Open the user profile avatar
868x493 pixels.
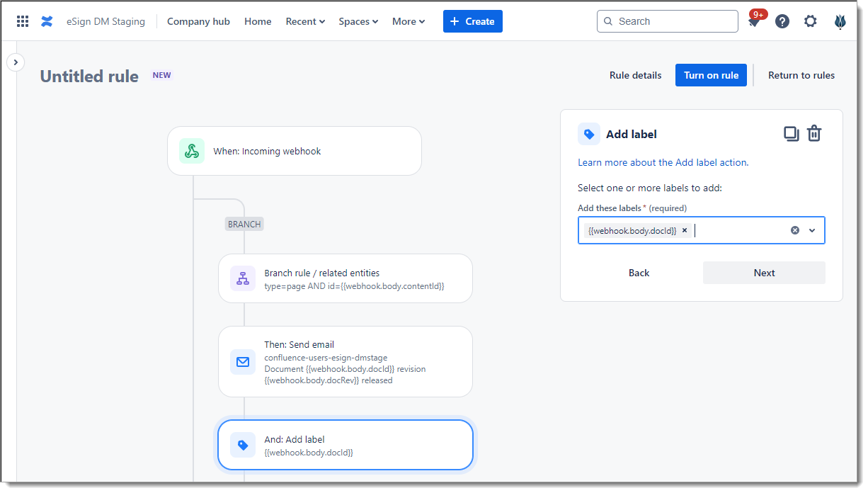tap(840, 21)
